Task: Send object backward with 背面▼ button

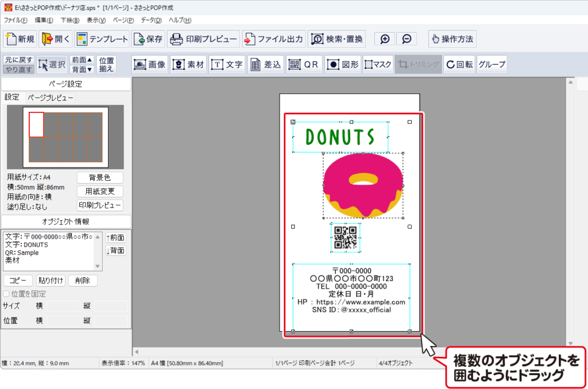Action: [82, 69]
